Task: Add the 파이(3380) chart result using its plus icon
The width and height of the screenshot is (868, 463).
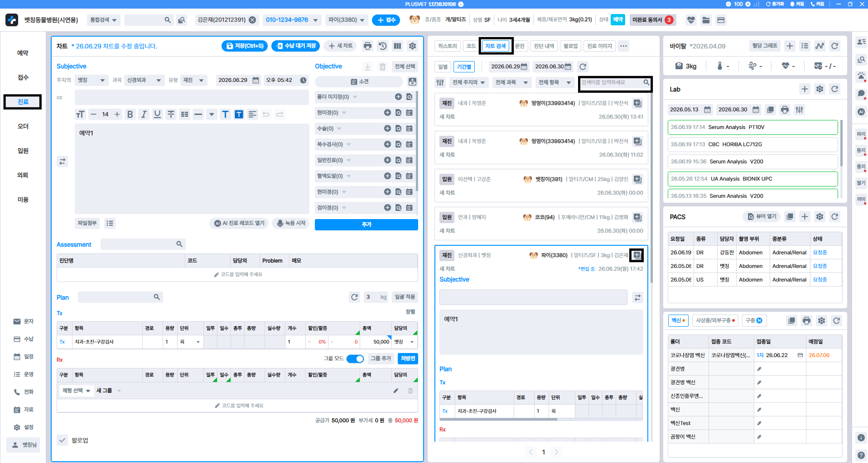Action: point(637,255)
